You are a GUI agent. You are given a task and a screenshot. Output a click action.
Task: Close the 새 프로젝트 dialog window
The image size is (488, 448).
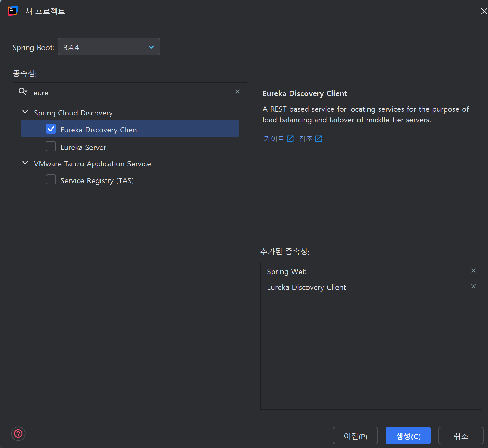coord(484,11)
